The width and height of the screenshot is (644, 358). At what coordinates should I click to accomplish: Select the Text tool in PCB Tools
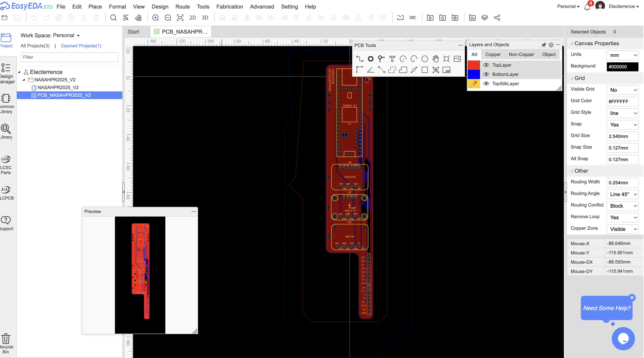click(x=392, y=59)
